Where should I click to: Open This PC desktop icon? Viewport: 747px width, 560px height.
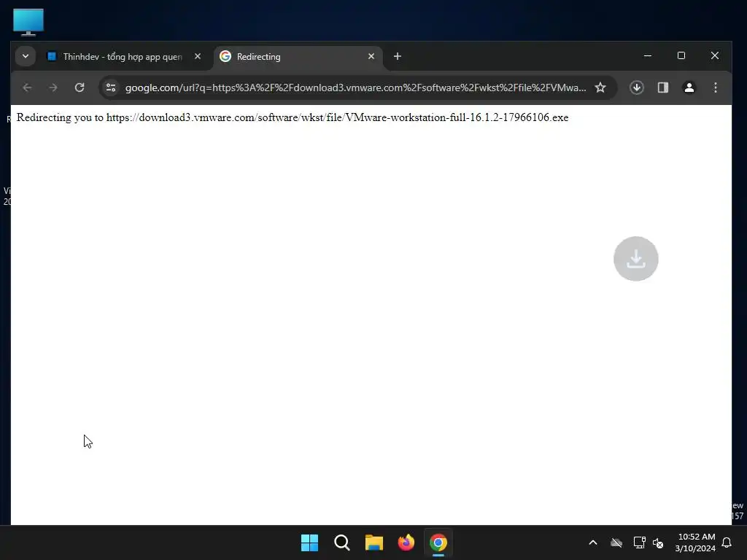click(28, 23)
